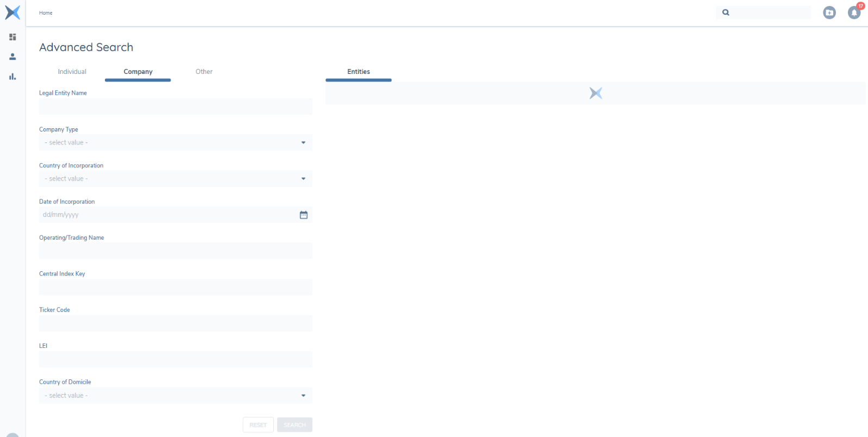Go to Home breadcrumb link
Screen dimensions: 868x437
click(46, 13)
